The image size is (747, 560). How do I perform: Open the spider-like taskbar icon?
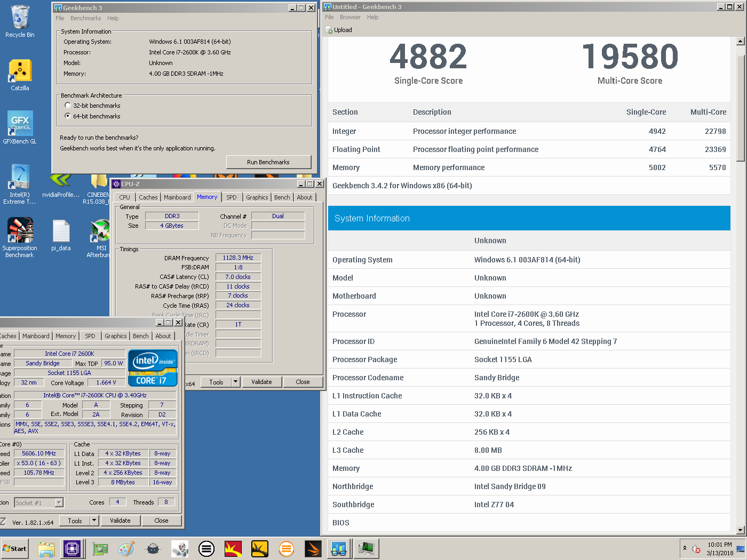click(x=153, y=548)
